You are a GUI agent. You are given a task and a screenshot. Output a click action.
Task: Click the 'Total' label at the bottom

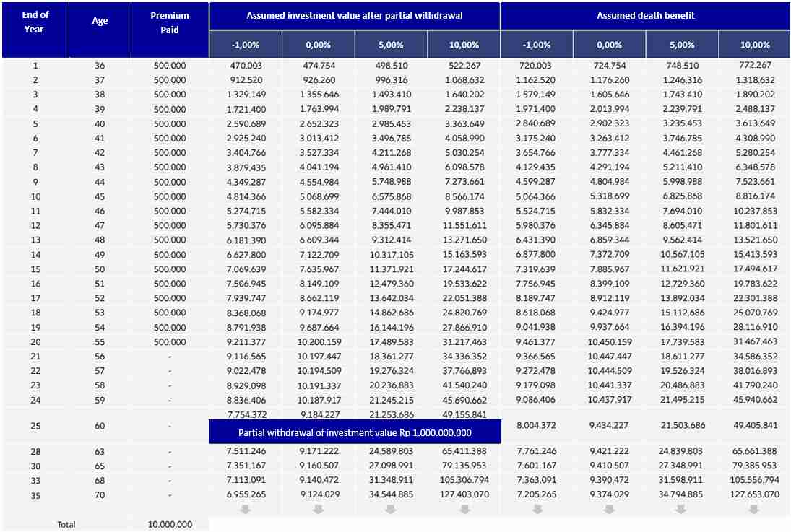pyautogui.click(x=66, y=525)
